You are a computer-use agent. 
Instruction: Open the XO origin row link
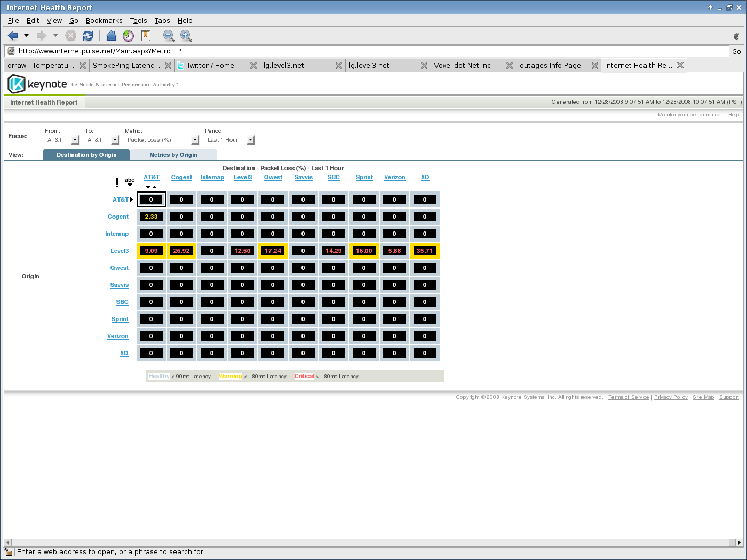click(124, 353)
